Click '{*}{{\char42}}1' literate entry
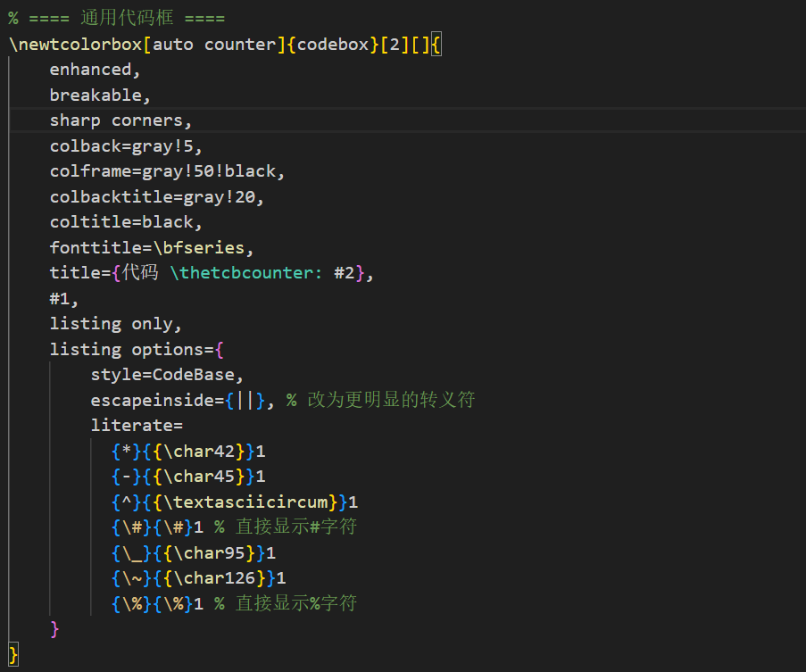The height and width of the screenshot is (672, 806). (188, 452)
